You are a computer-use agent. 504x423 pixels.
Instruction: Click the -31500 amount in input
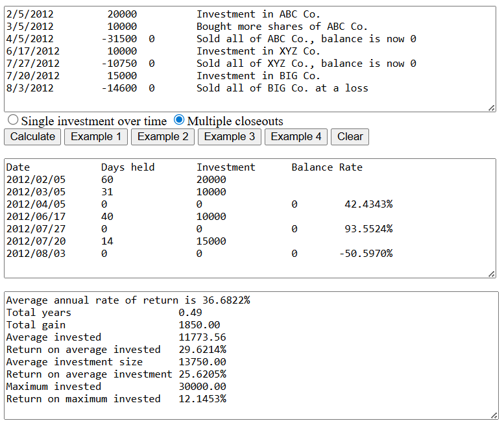pos(119,39)
